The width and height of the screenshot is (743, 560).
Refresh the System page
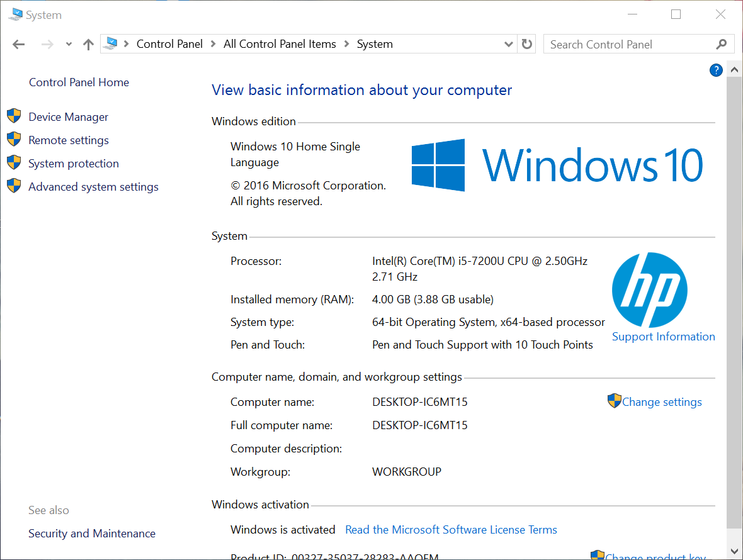click(526, 44)
